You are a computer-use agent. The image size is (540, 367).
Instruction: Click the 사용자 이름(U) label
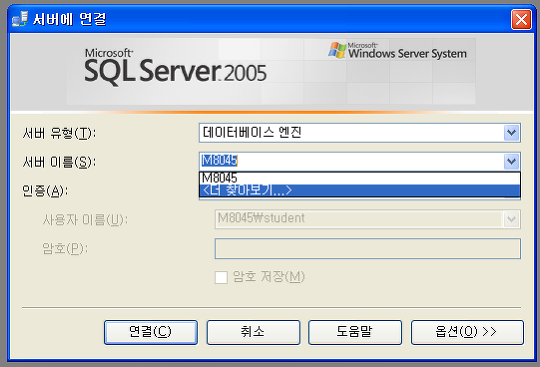(85, 220)
